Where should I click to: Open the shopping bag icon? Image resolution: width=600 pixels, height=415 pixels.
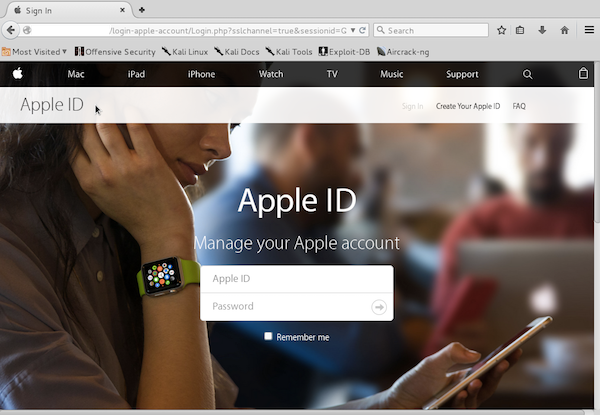pos(583,73)
